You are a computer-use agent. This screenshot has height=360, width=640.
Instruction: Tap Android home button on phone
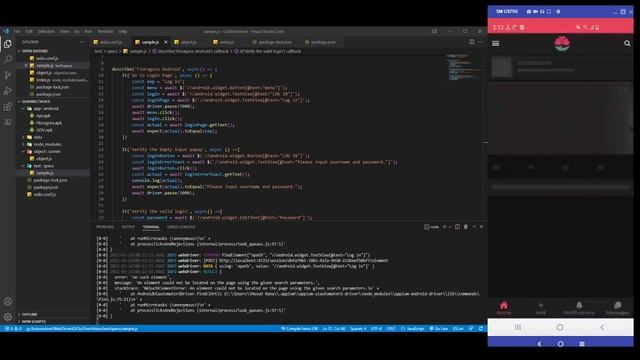click(x=560, y=327)
